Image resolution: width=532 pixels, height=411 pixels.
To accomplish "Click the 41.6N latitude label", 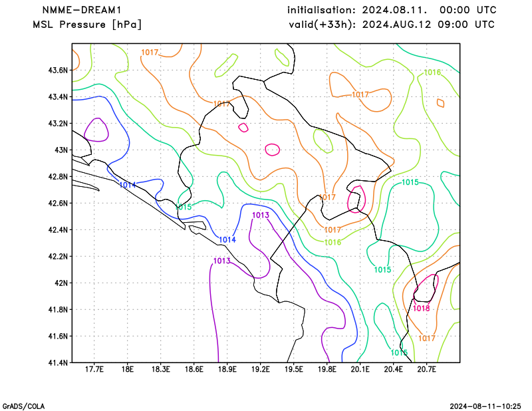I will [x=58, y=337].
